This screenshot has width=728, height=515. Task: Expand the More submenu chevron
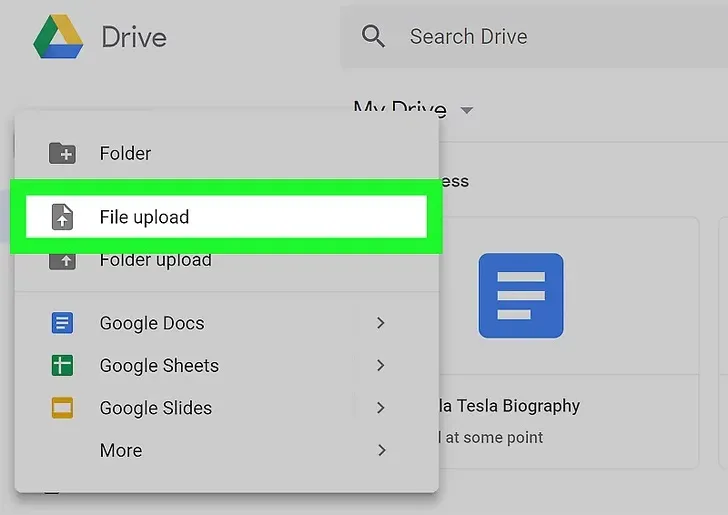point(382,450)
